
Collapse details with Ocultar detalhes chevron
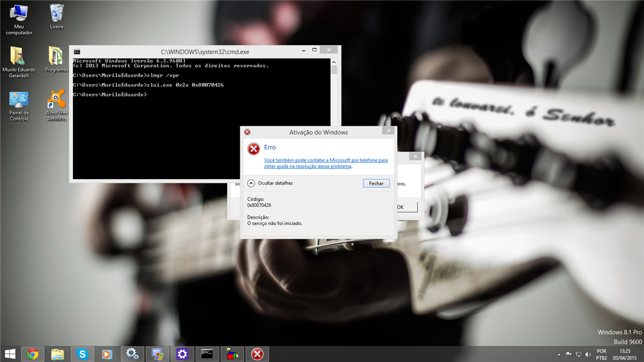(251, 184)
